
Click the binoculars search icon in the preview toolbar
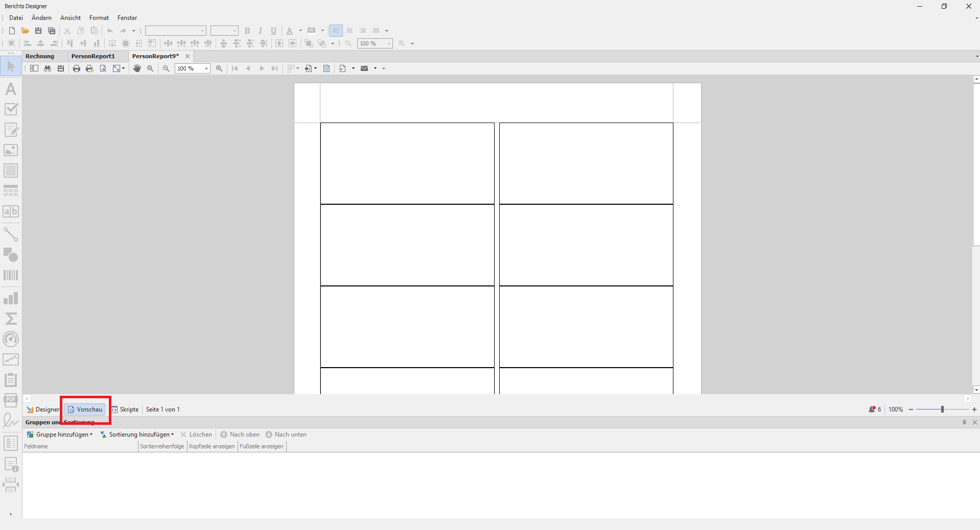click(x=48, y=68)
